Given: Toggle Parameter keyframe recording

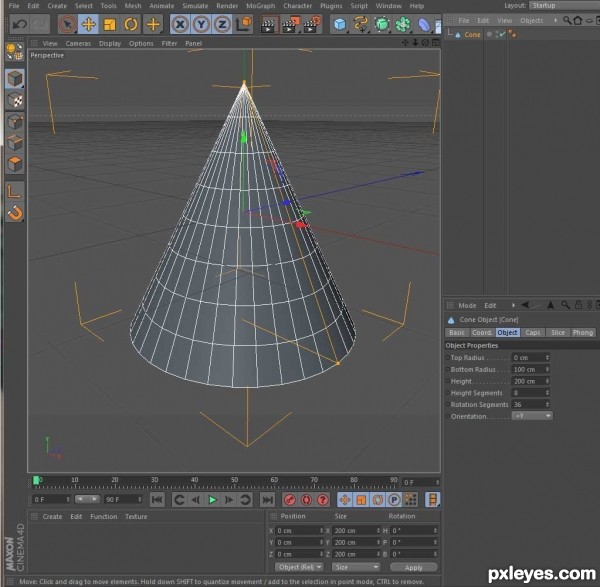Looking at the screenshot, I should 394,500.
